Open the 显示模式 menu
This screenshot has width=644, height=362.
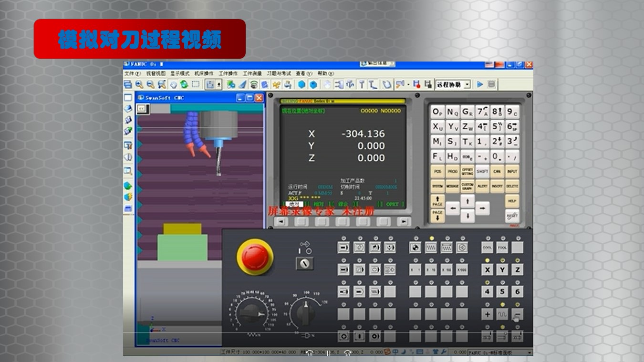(x=180, y=73)
